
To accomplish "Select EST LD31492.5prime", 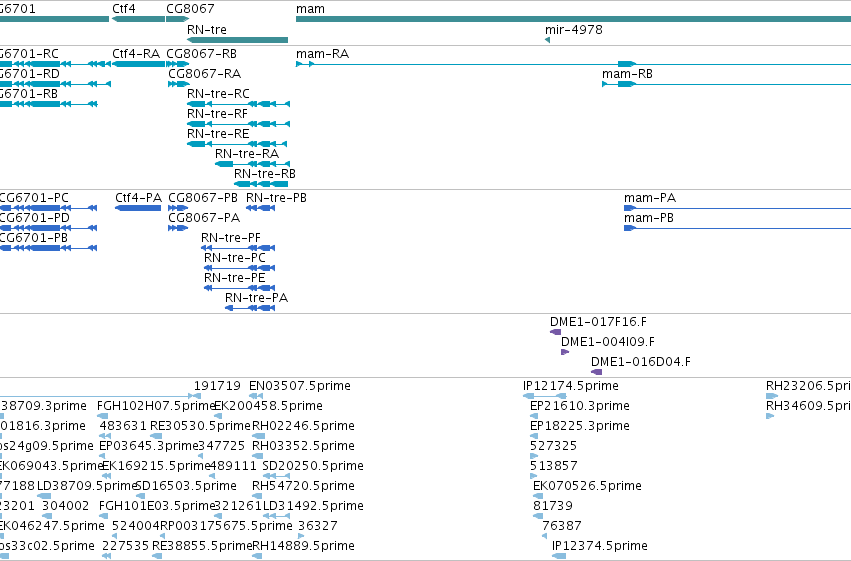I will pos(313,507).
